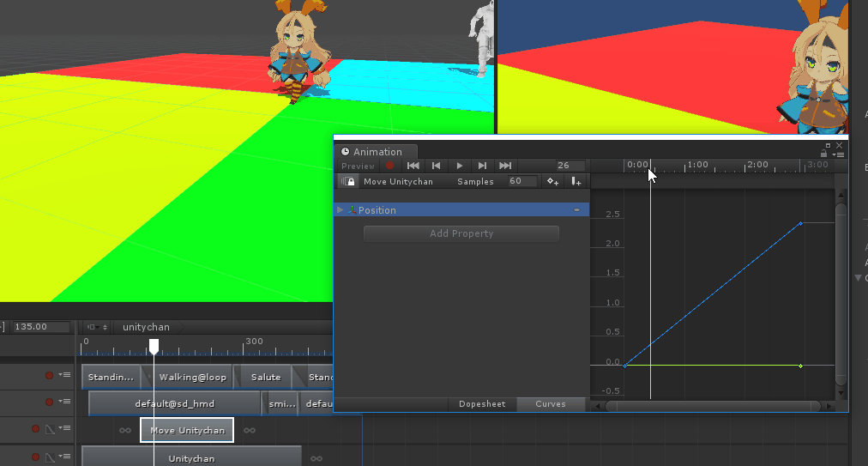Select the Standin... clip in Timeline

point(112,377)
